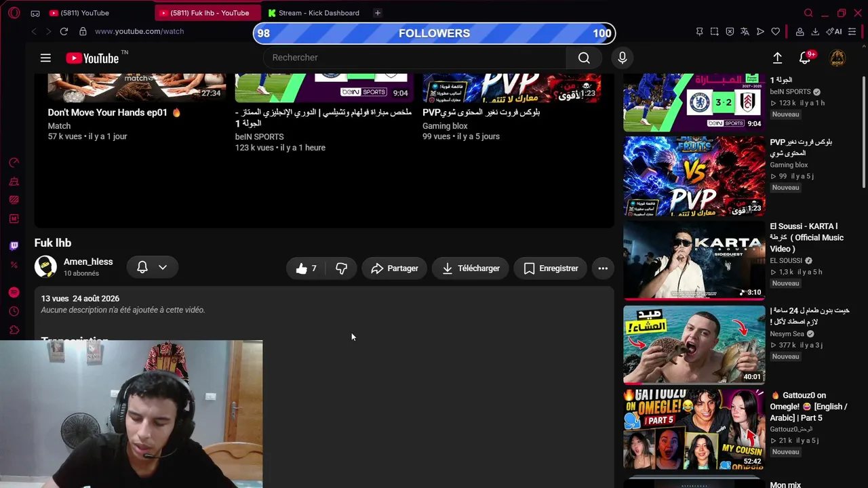Click "Gattouz0 on Omegle!" video title

pos(809,407)
